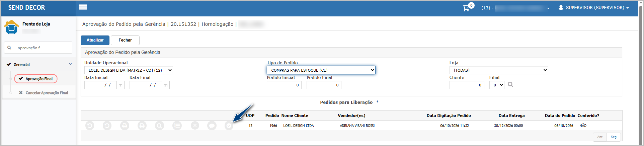Click the UOP value 12 cell

tap(250, 126)
